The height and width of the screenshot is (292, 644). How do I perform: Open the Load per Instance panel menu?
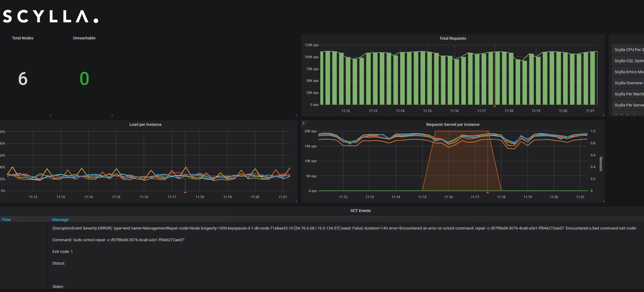point(145,124)
